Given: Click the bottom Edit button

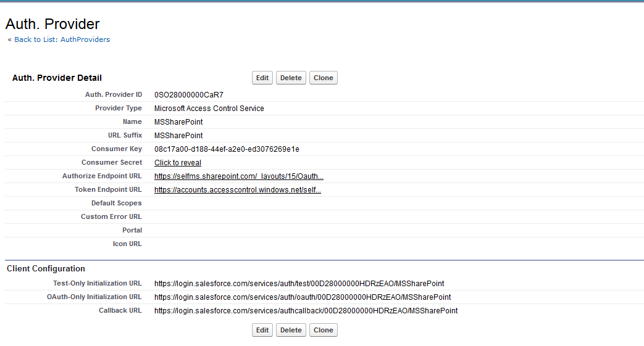Looking at the screenshot, I should pos(262,329).
